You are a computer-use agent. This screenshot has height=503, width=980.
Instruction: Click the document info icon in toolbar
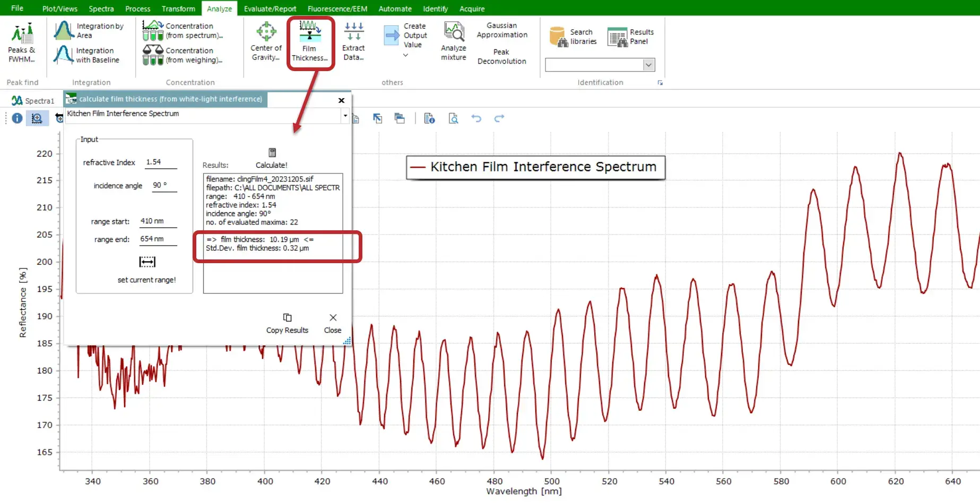tap(429, 118)
